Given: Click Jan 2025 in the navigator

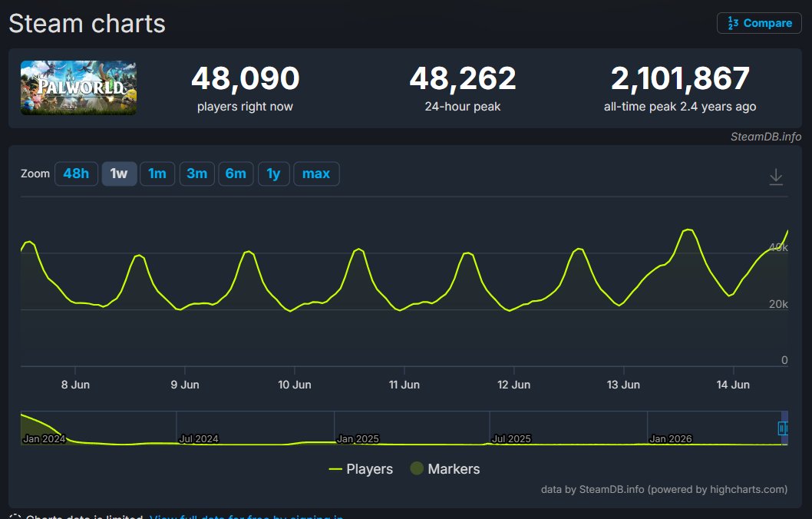Looking at the screenshot, I should click(x=358, y=438).
